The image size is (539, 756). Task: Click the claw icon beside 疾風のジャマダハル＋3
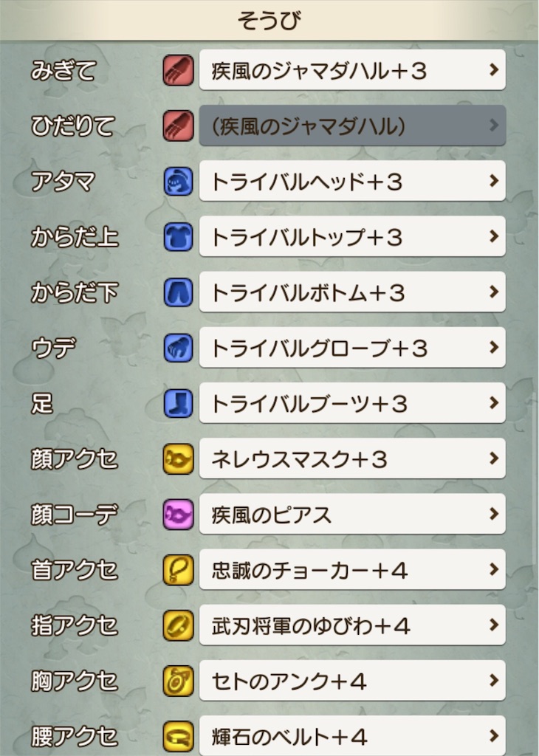(x=178, y=69)
